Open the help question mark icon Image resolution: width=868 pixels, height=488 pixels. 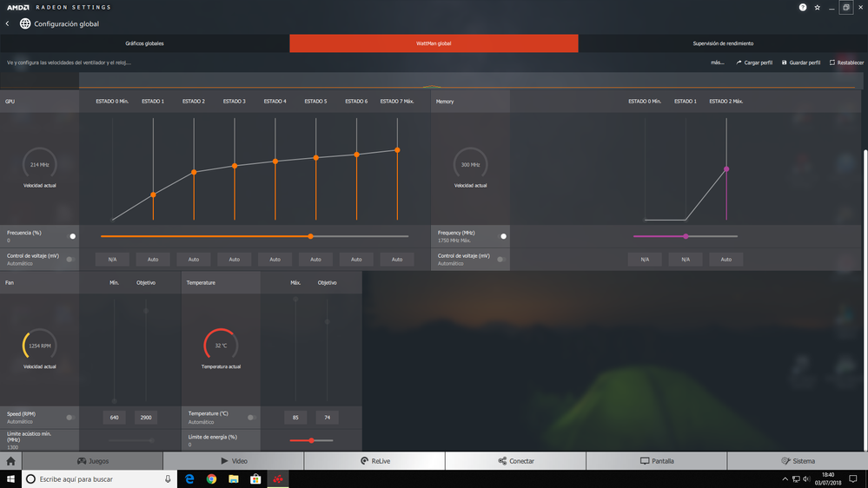(x=802, y=7)
